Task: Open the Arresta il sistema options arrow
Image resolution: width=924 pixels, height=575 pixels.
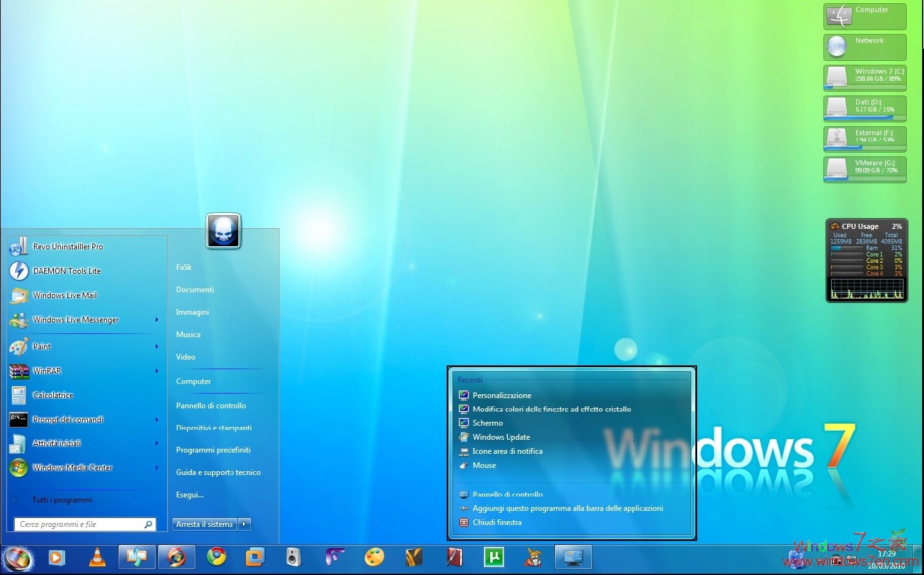Action: [244, 524]
